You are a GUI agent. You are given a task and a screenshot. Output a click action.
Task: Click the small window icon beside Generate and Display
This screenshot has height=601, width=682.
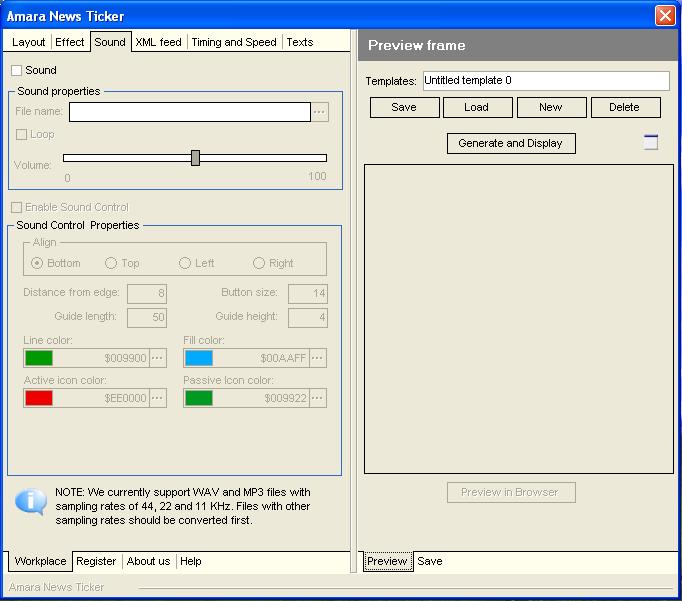point(650,142)
